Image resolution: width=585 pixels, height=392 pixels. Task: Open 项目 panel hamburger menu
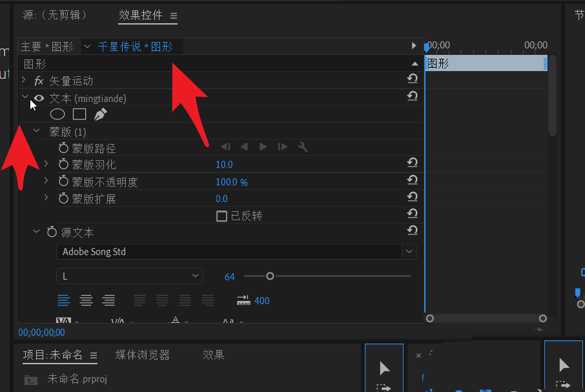(94, 355)
